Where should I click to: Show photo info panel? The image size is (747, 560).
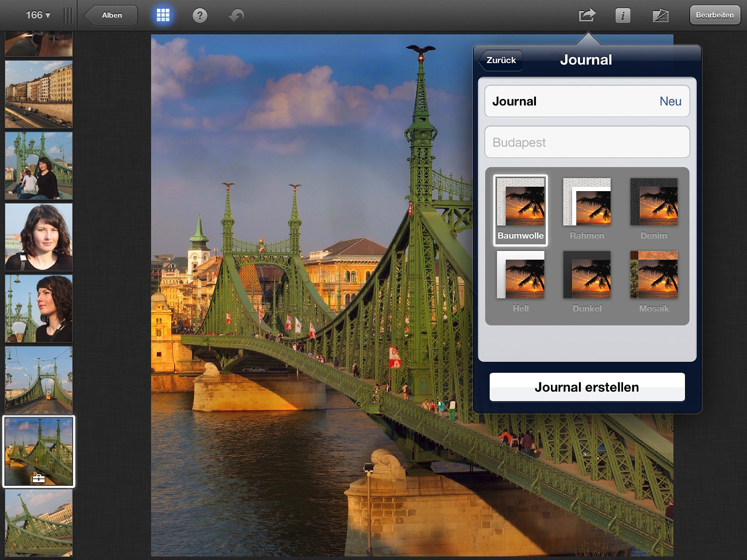[623, 15]
